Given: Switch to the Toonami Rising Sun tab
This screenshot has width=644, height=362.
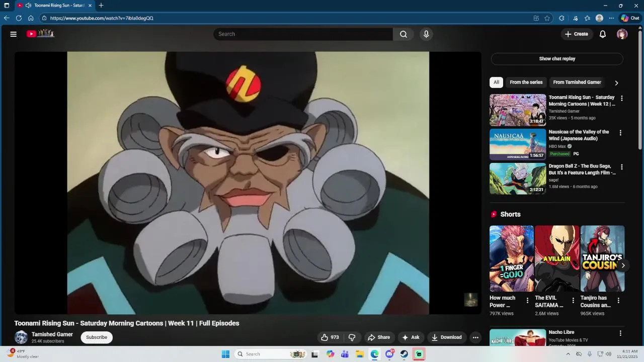Looking at the screenshot, I should pyautogui.click(x=54, y=6).
